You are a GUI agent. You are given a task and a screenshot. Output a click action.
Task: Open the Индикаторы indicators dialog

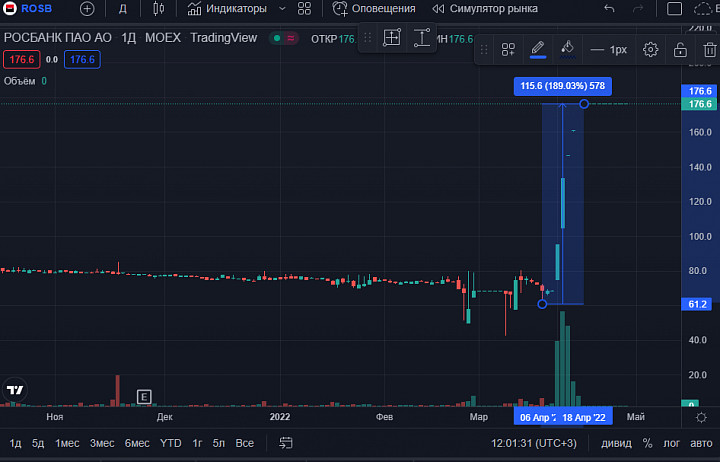(x=227, y=8)
